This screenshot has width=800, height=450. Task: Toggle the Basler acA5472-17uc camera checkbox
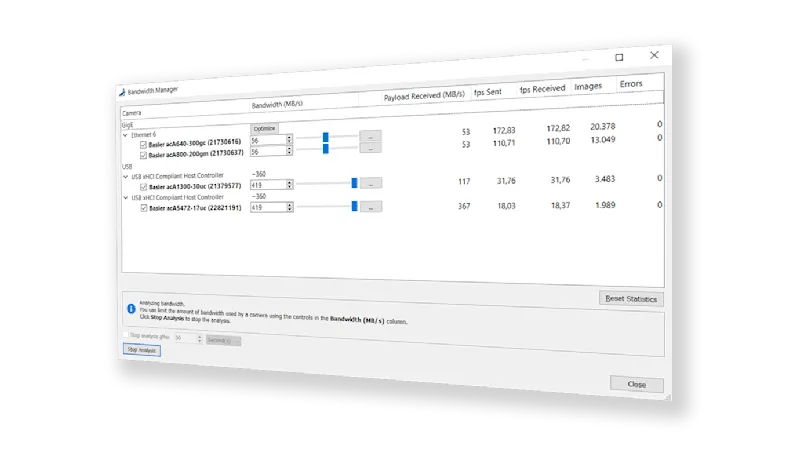[x=143, y=208]
